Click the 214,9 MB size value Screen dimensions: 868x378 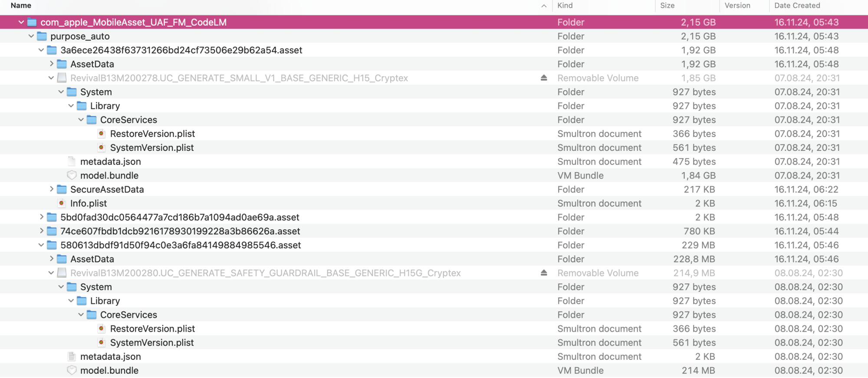click(x=694, y=273)
